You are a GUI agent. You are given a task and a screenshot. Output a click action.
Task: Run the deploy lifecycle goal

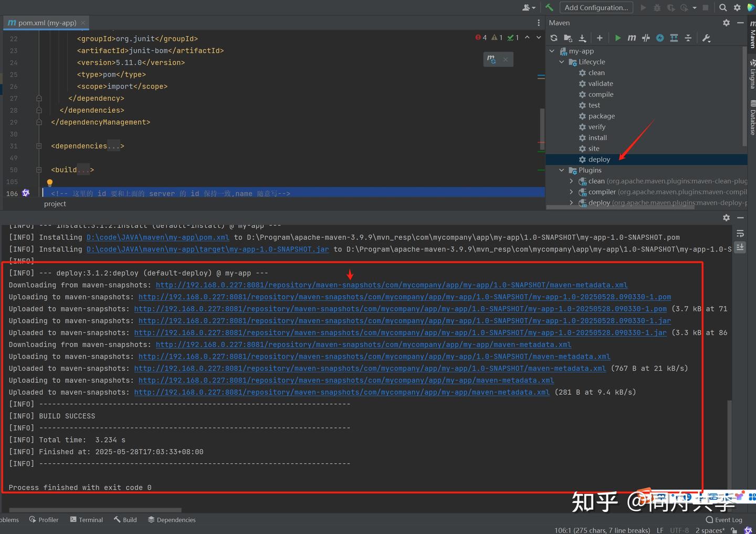point(600,159)
